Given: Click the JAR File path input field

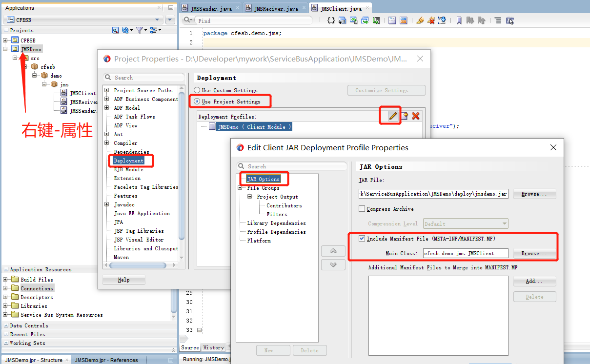Looking at the screenshot, I should [x=433, y=194].
